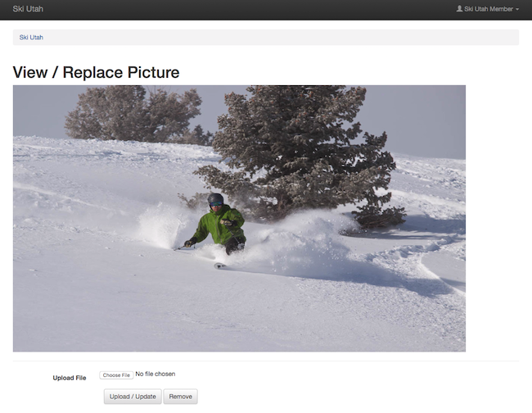Viewport: 532px width, 413px height.
Task: Open the Ski Utah Member dropdown menu
Action: pos(489,9)
